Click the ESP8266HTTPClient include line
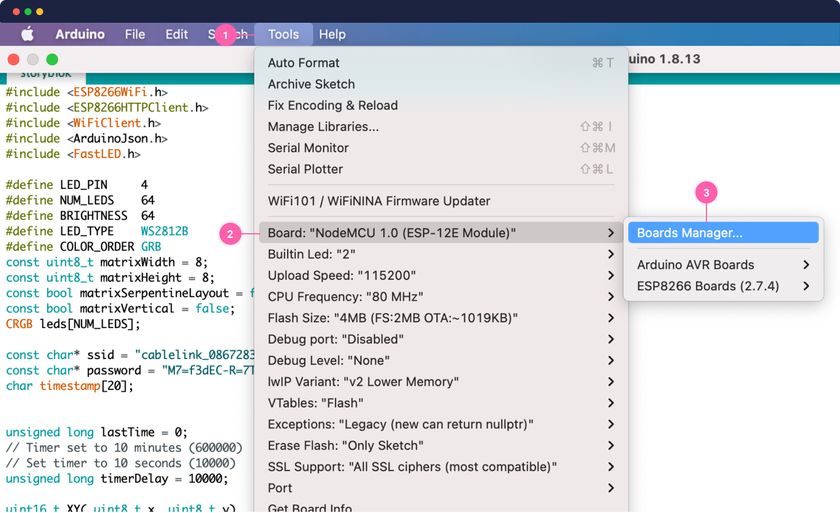Screen dimensions: 840x513 pyautogui.click(x=107, y=108)
